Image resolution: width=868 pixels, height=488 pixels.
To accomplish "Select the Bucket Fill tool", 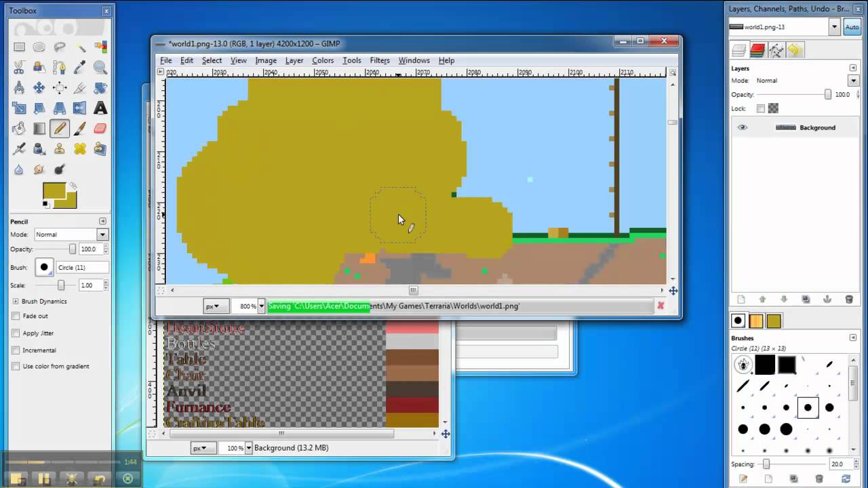I will (19, 128).
